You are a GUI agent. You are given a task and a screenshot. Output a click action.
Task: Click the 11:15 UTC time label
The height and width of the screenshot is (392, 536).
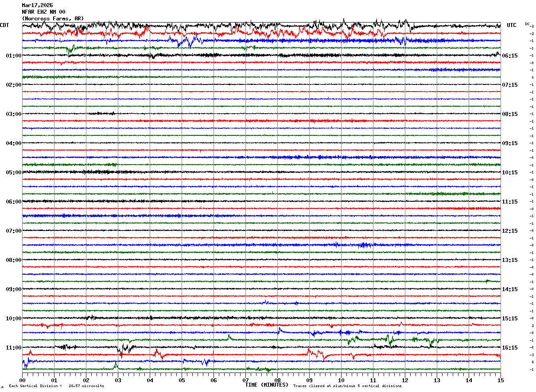tap(510, 202)
